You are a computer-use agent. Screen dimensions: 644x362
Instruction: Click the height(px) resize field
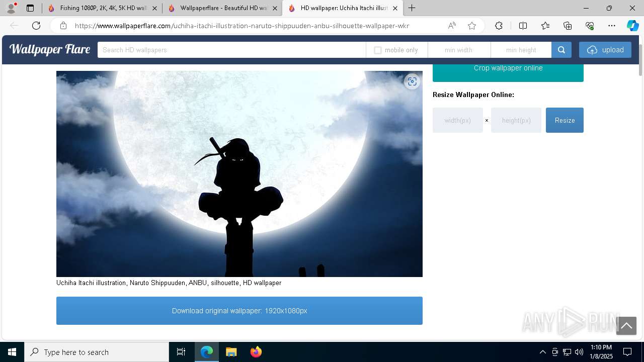(516, 120)
